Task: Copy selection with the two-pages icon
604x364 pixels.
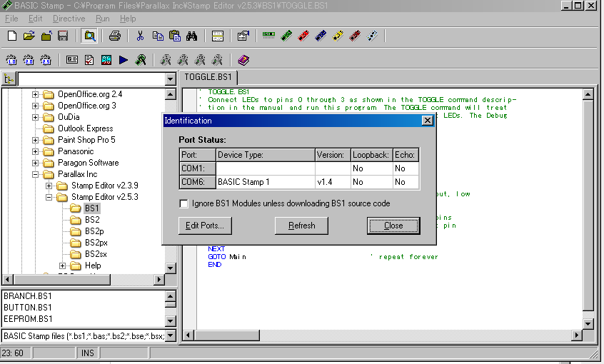Action: coord(158,36)
